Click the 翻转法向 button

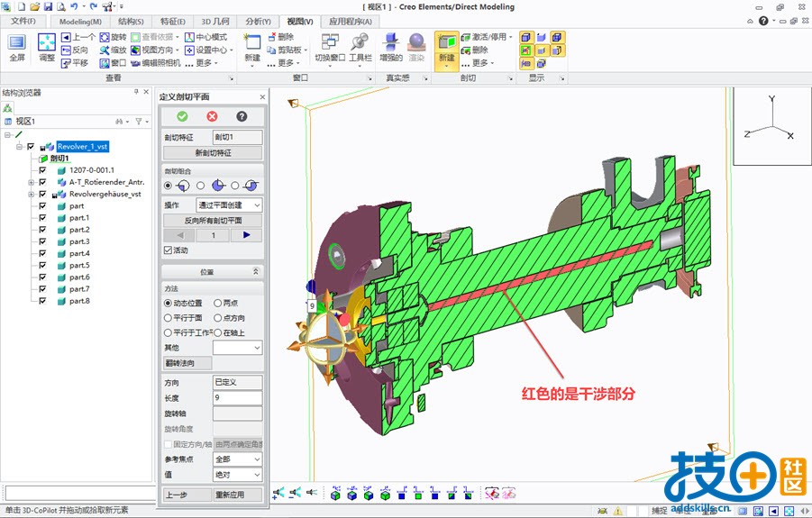187,363
